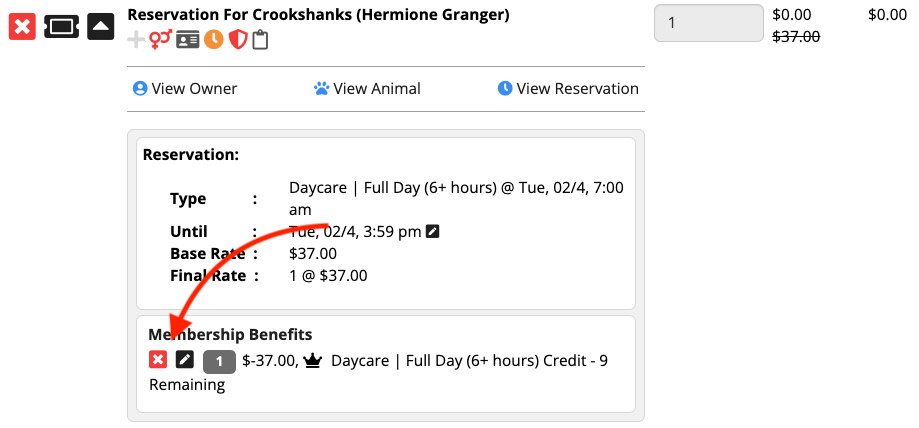This screenshot has height=428, width=919.
Task: Open the View Animal link
Action: click(367, 89)
